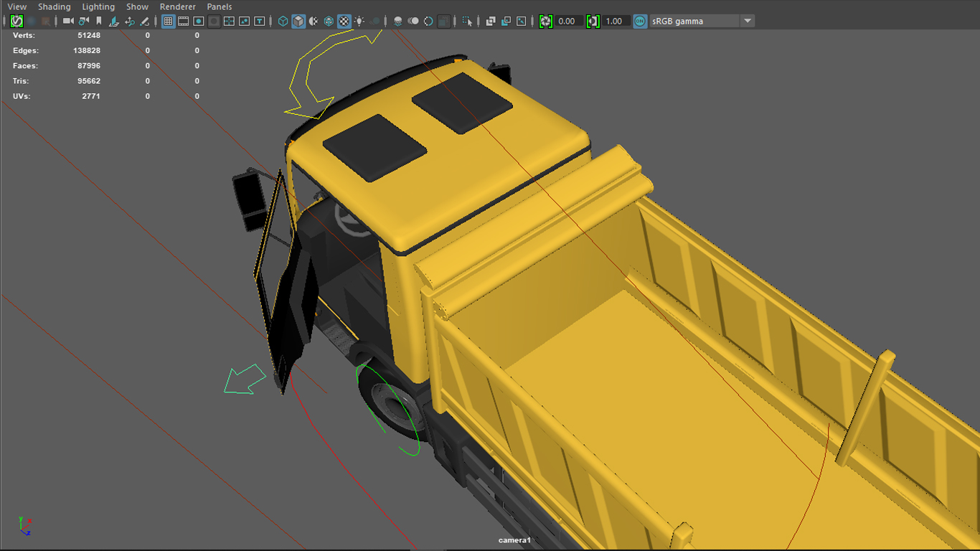Click the isolate select icon
Image resolution: width=980 pixels, height=551 pixels.
click(468, 22)
